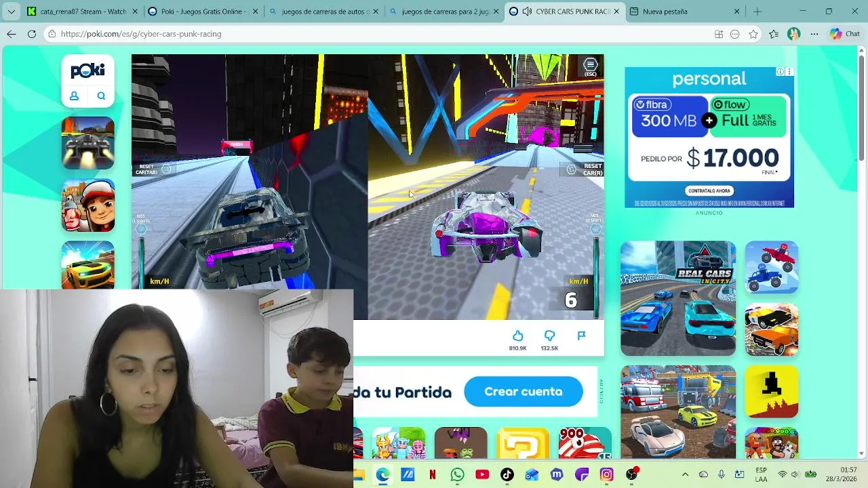
Task: Open Instagram from taskbar
Action: pos(606,474)
